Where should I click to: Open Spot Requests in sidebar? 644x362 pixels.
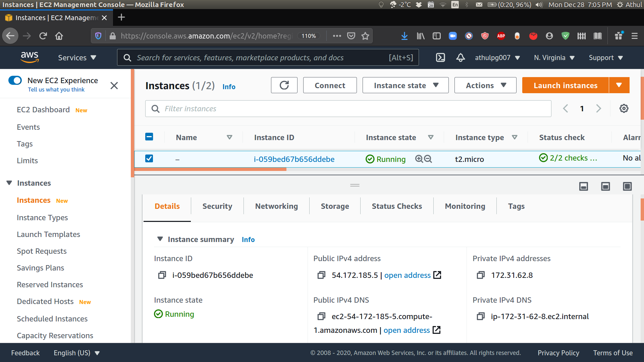point(42,251)
